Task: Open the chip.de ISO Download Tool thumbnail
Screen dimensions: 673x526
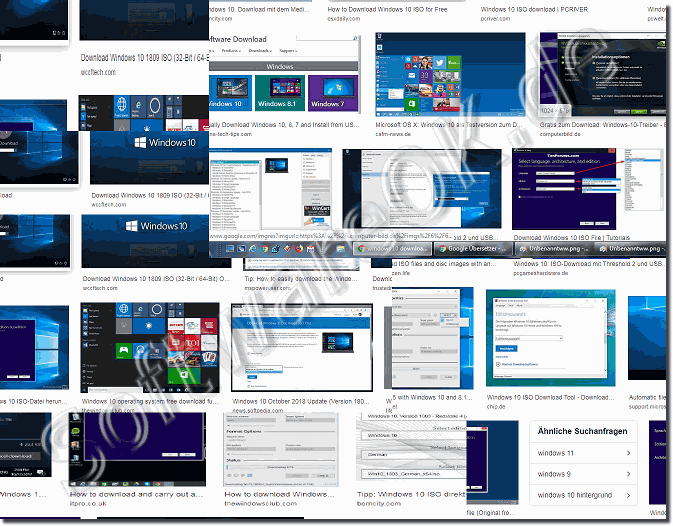Action: 550,338
